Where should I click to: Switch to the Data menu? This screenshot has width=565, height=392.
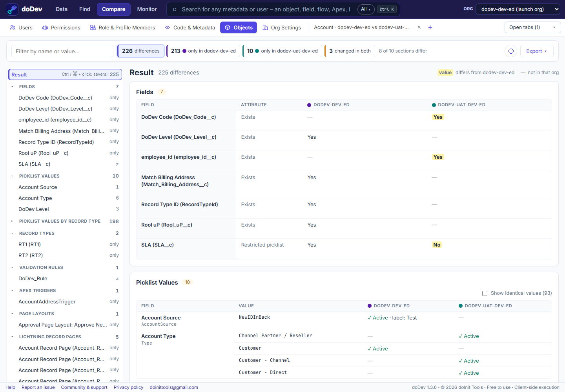(62, 9)
